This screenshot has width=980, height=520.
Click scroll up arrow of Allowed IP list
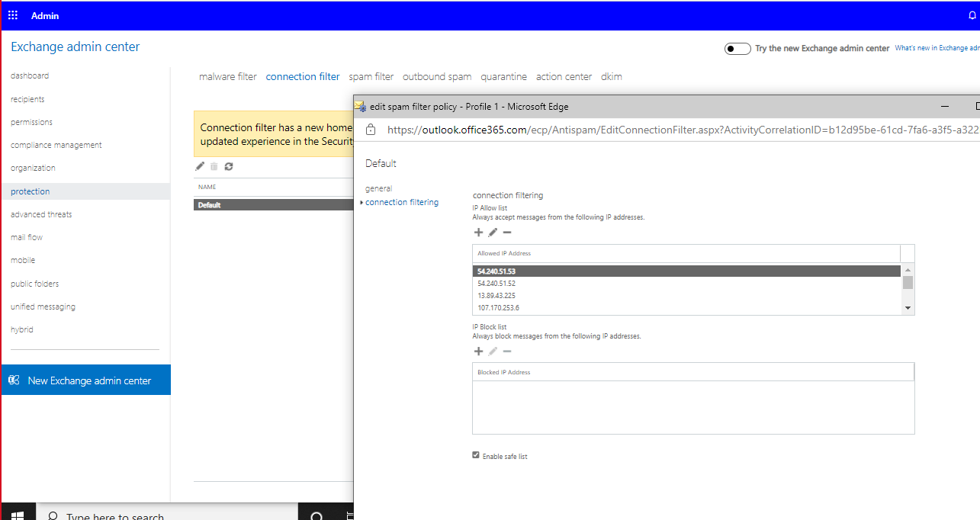(908, 271)
